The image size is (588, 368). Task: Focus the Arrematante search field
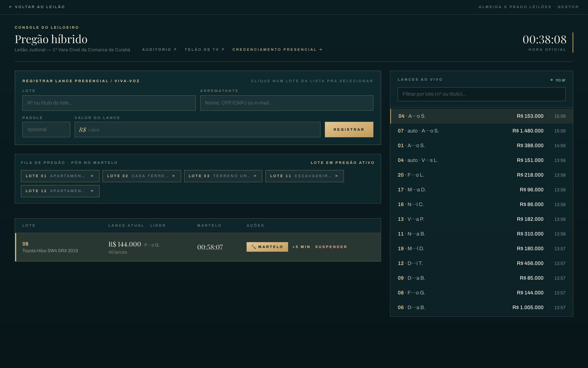click(287, 103)
